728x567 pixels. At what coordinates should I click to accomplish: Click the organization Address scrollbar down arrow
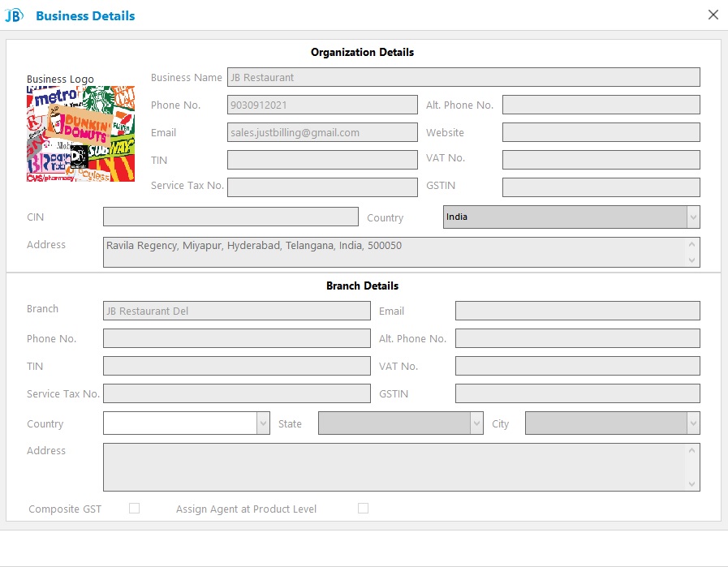click(691, 260)
